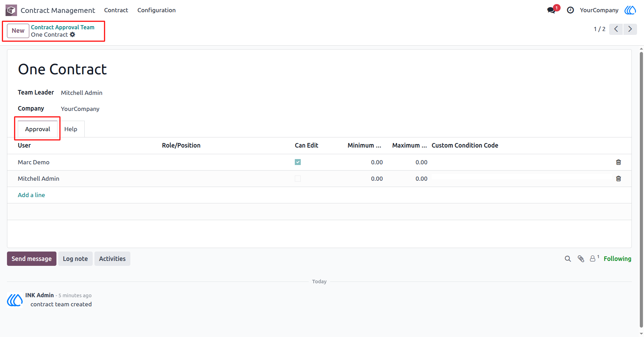Open YourCompany company switcher
This screenshot has height=337, width=644.
599,10
